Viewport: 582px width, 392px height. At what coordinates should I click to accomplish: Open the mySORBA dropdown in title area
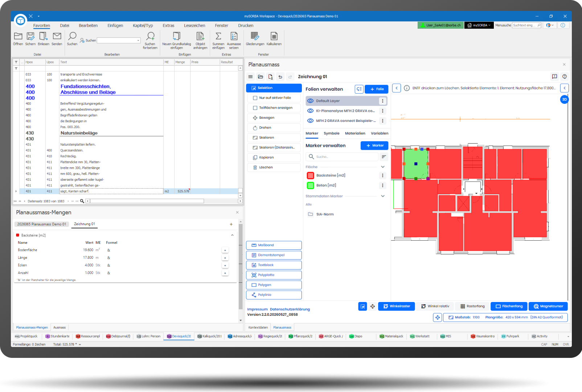(479, 25)
